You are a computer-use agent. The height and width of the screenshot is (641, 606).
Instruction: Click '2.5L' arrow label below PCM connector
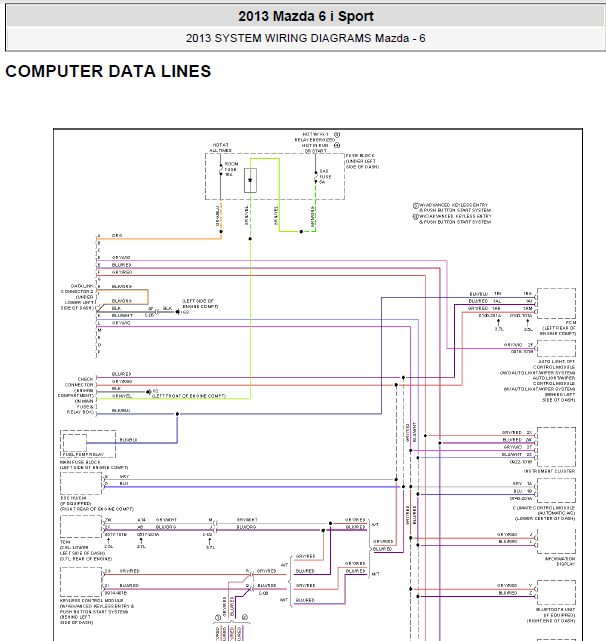[x=528, y=329]
